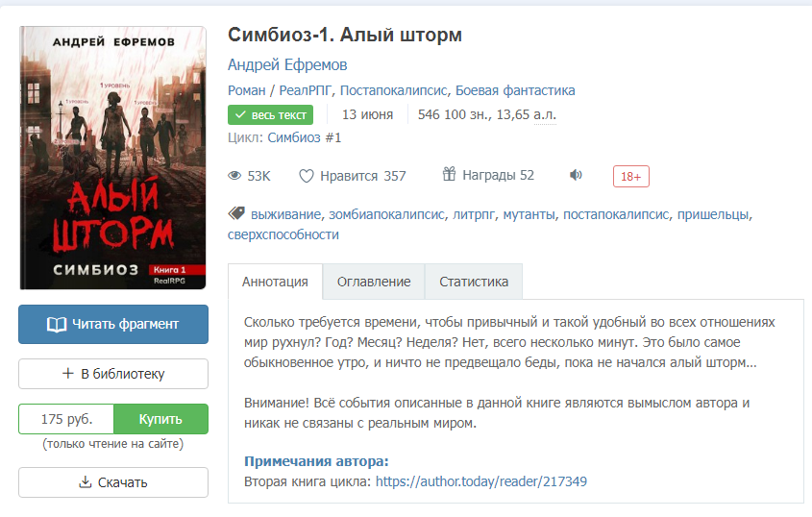Select the 'Аннотация' tab

point(275,282)
